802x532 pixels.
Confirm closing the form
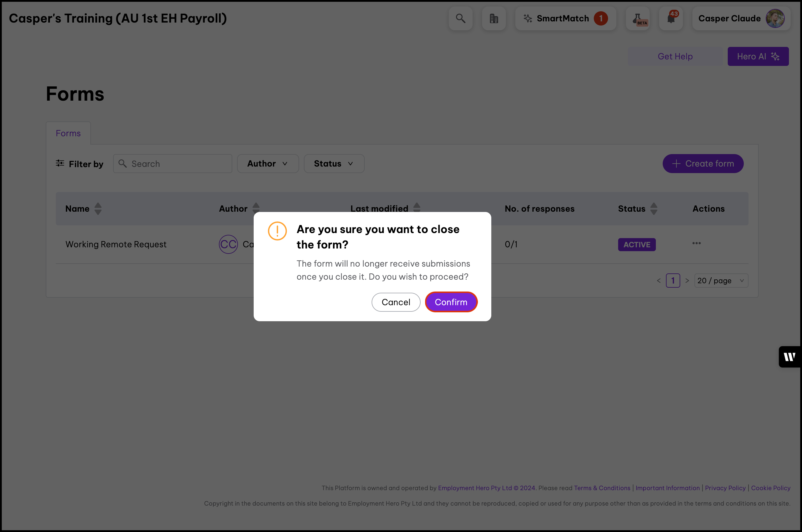(451, 302)
